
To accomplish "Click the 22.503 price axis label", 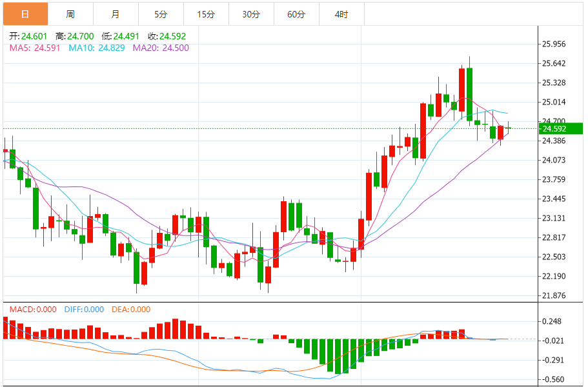I will point(554,257).
